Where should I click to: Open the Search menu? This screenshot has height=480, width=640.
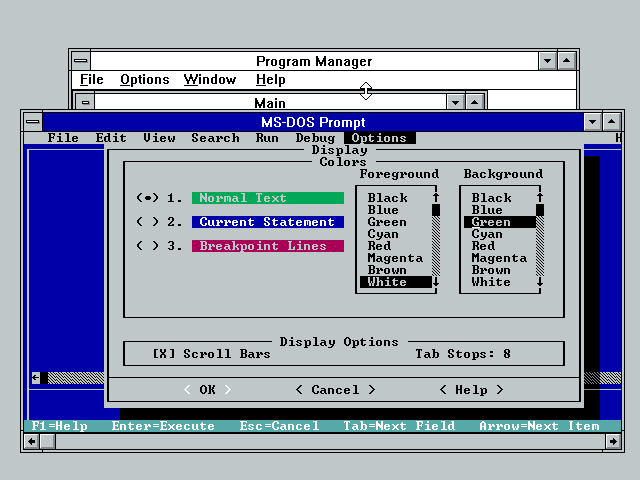coord(216,138)
